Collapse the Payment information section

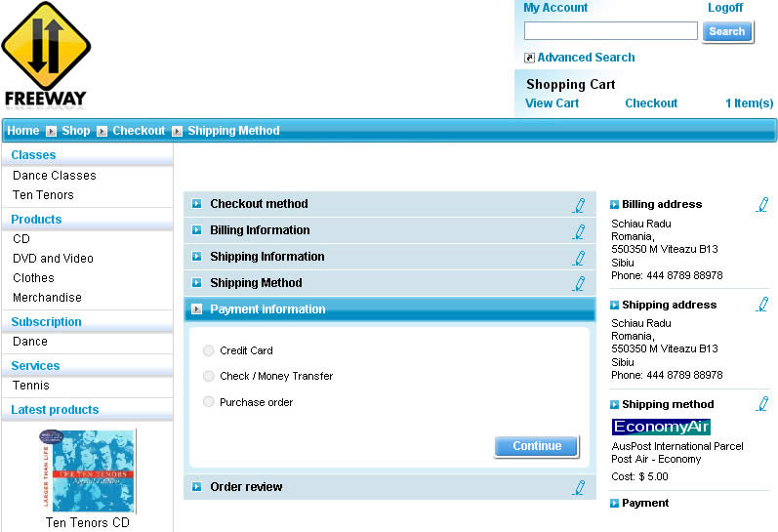pyautogui.click(x=267, y=309)
